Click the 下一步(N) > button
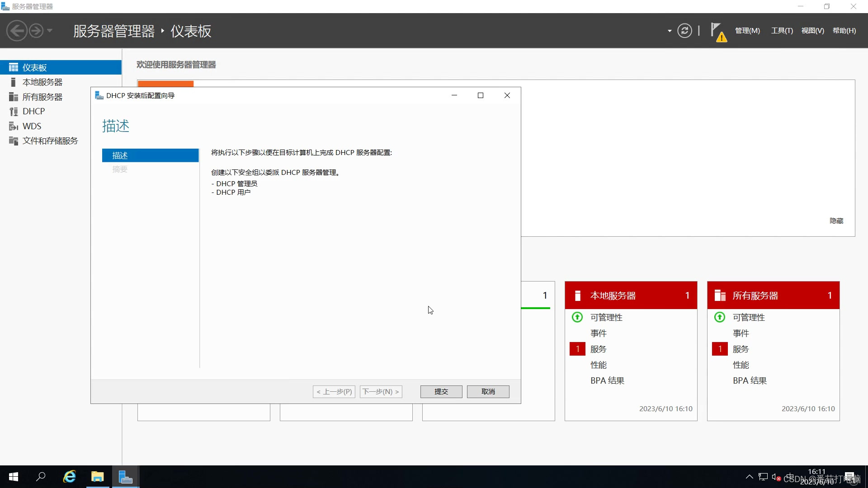Viewport: 868px width, 488px height. click(x=381, y=392)
